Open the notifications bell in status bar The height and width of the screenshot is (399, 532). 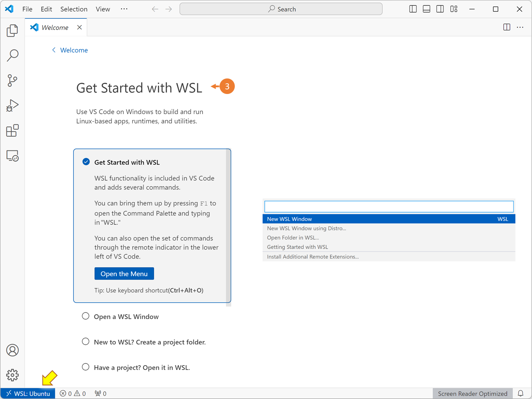[521, 393]
